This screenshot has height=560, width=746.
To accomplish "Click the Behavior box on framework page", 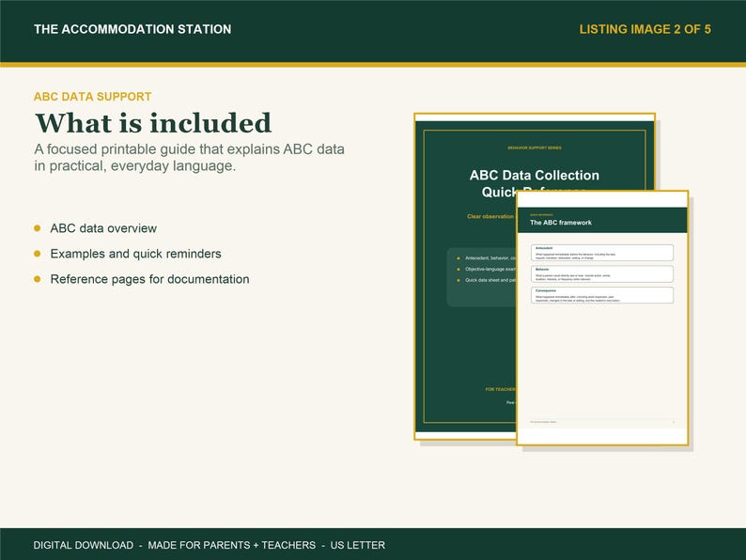I will pyautogui.click(x=602, y=274).
